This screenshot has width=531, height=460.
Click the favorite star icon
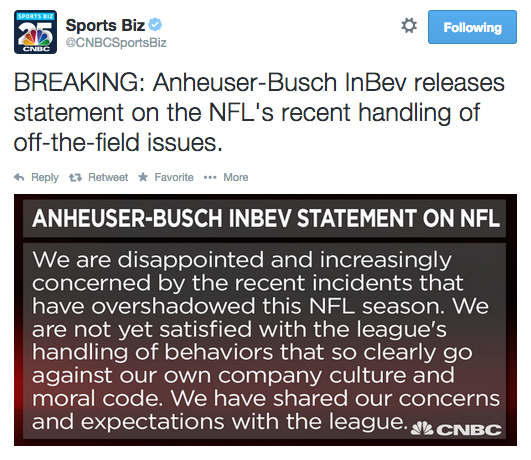coord(143,176)
